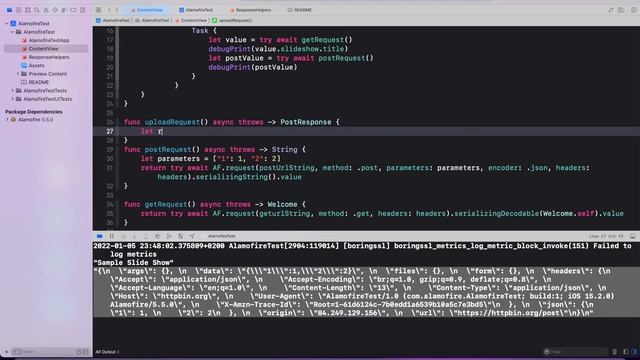Toggle recent files filter in navigator
640x360 pixels.
pos(79,352)
